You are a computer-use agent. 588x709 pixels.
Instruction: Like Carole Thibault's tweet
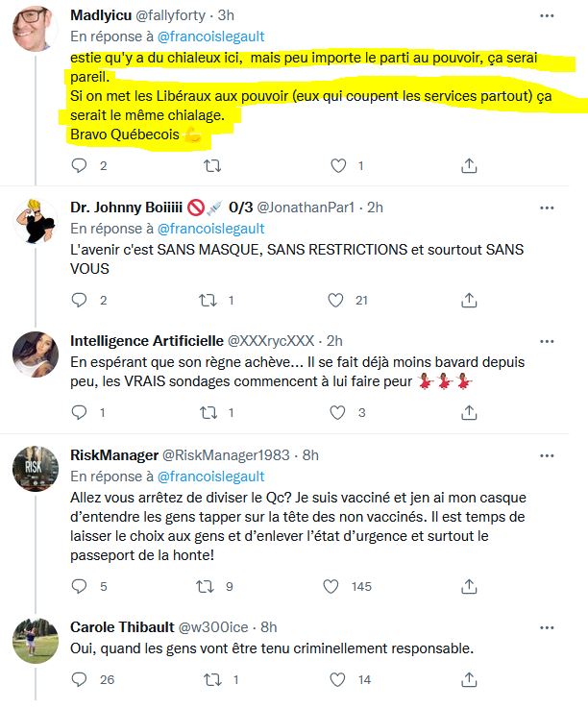coord(338,680)
